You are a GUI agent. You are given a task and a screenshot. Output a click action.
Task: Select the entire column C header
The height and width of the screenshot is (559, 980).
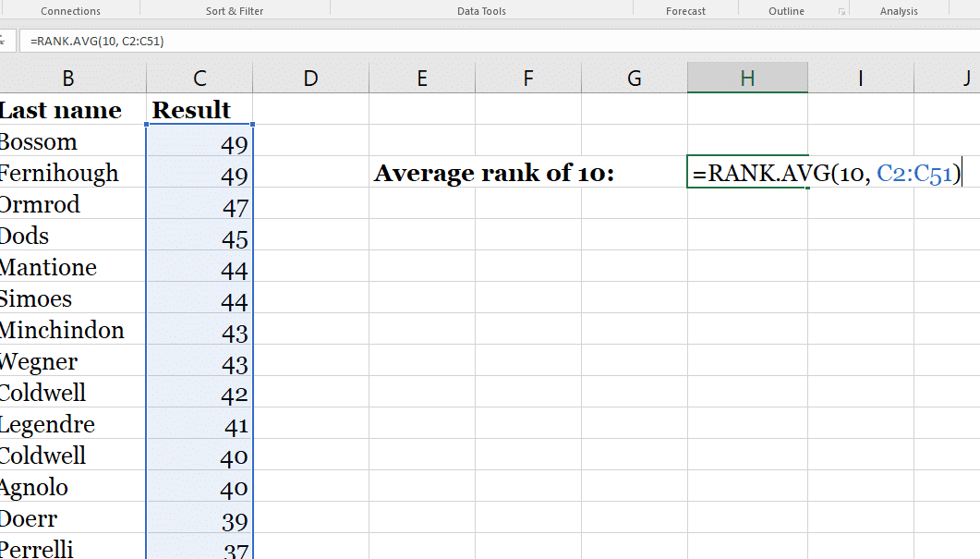point(199,78)
